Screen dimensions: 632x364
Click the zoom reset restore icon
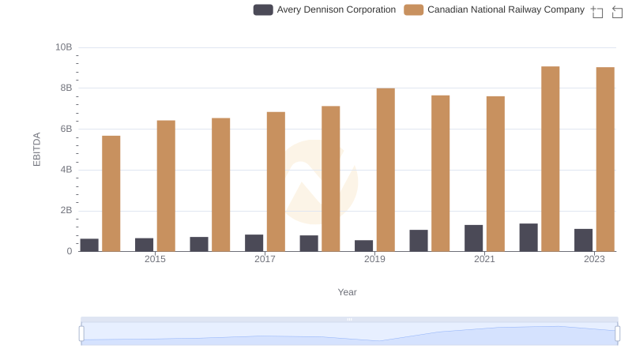(617, 12)
